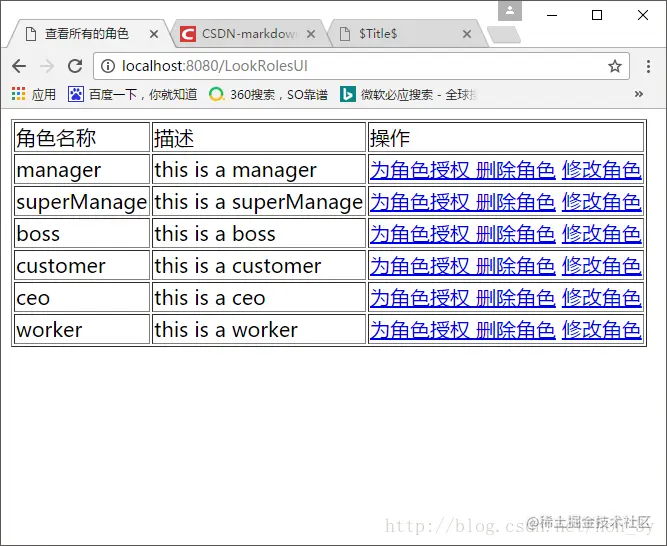Screen dimensions: 667x546
Task: Click the browser forward arrow
Action: pos(47,66)
